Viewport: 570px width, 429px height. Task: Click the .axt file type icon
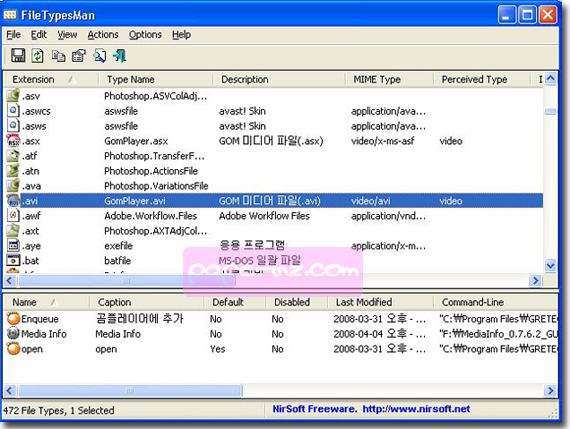[13, 230]
